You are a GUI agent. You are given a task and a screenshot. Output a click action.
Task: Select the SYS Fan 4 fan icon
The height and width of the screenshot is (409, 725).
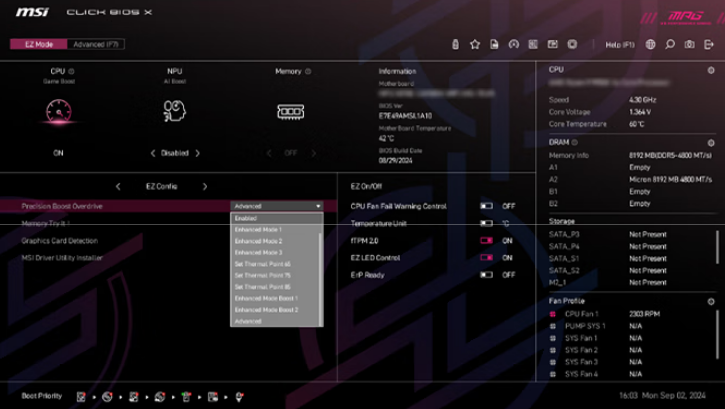click(x=553, y=374)
